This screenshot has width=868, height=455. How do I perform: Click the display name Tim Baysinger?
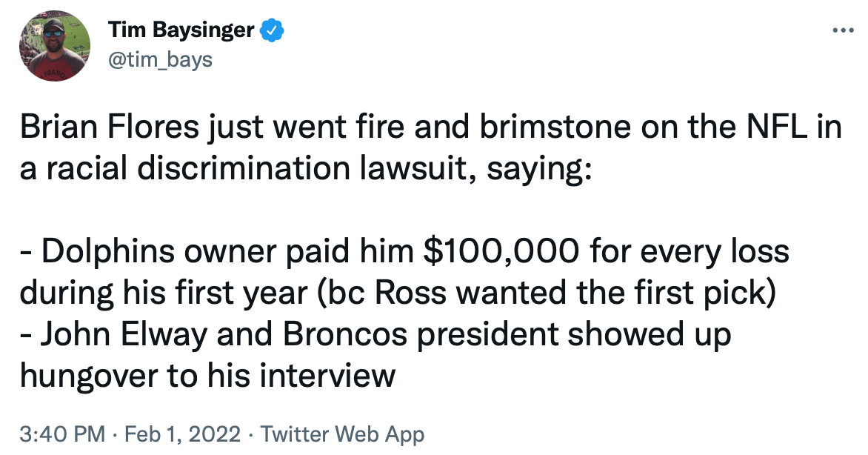pyautogui.click(x=181, y=30)
